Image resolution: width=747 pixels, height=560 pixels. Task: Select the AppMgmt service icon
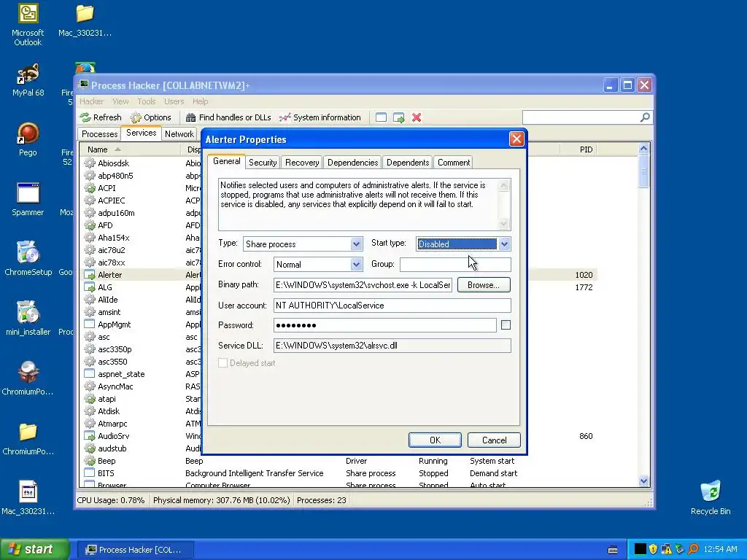click(x=90, y=324)
